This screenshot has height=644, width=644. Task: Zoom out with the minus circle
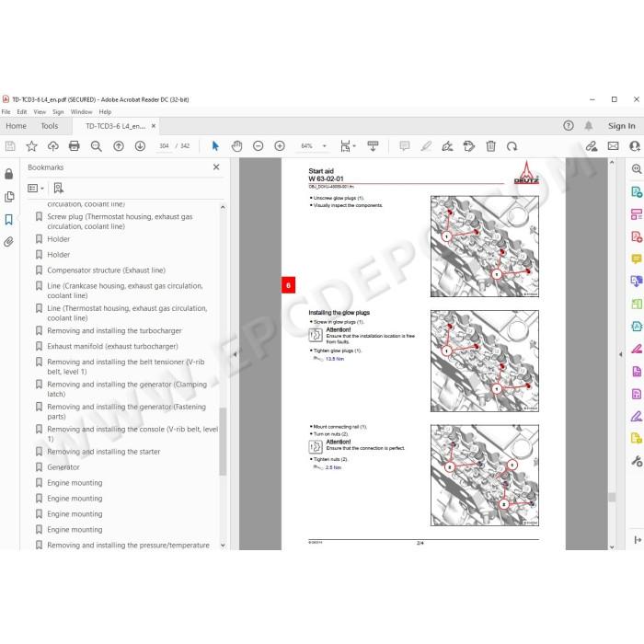click(x=258, y=146)
